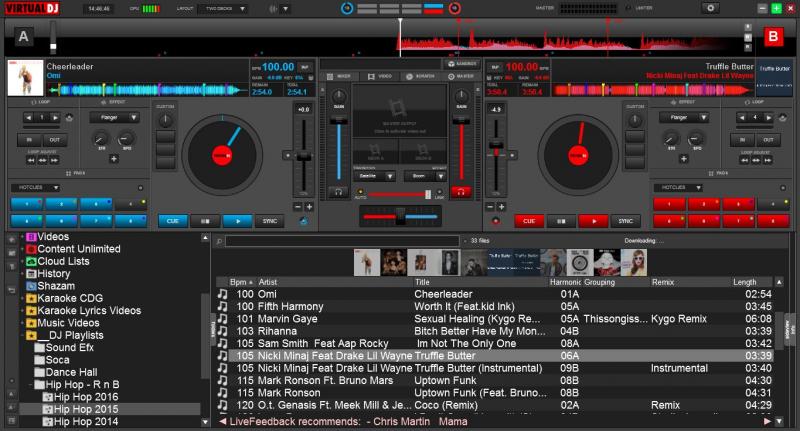Image resolution: width=800 pixels, height=431 pixels.
Task: Switch to the SCRATCH tab
Action: click(420, 77)
